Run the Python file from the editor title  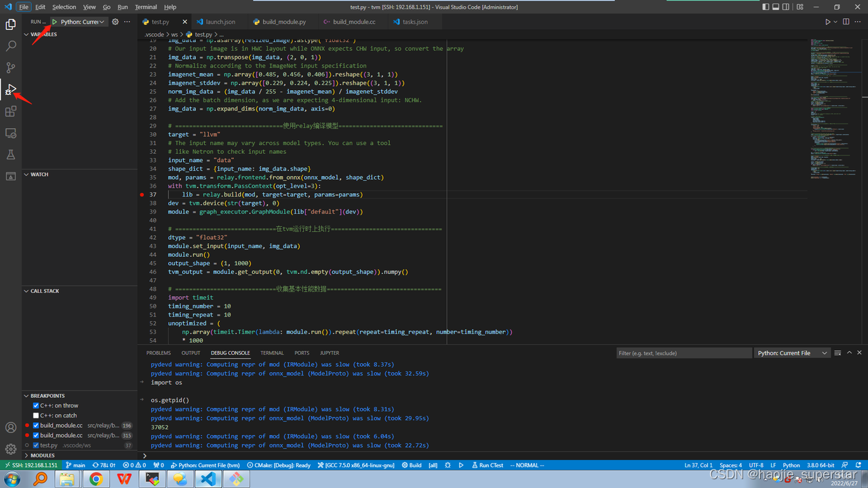[x=828, y=22]
